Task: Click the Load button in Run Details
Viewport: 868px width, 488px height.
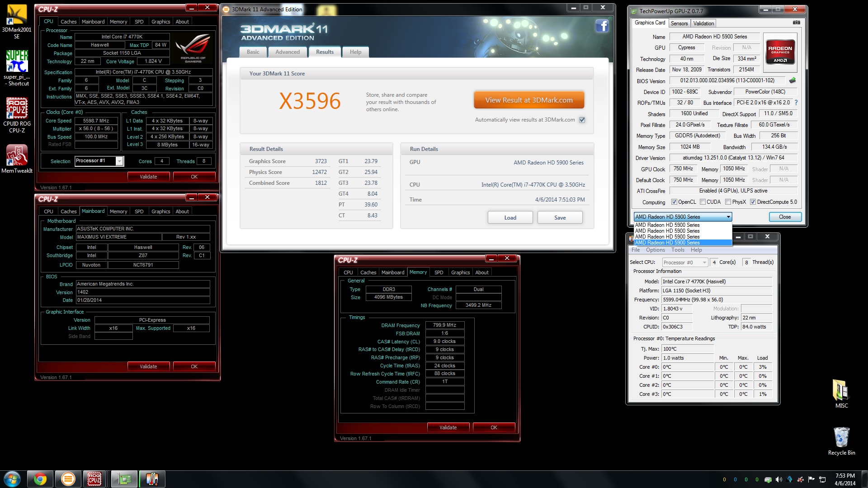Action: tap(510, 218)
